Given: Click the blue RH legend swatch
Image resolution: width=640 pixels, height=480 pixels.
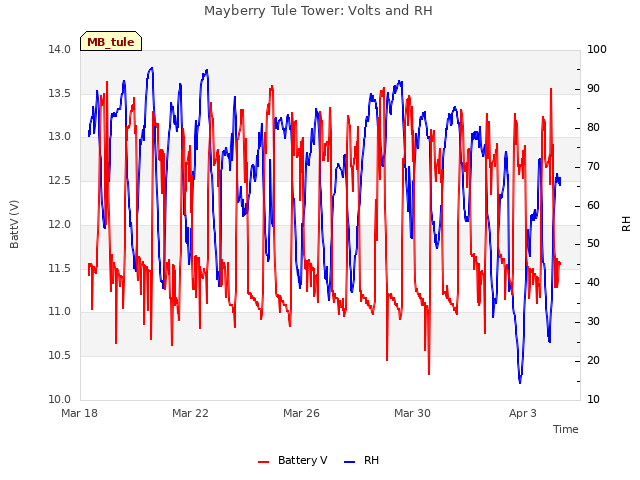Looking at the screenshot, I should click(x=350, y=462).
